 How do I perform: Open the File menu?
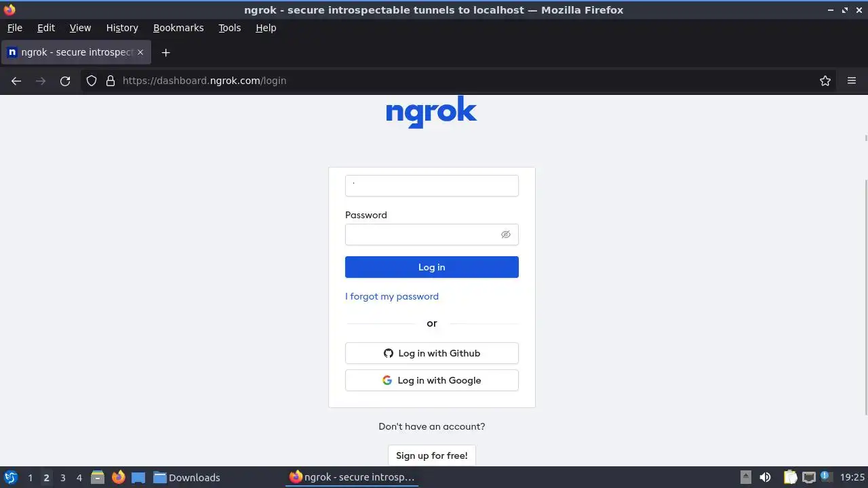click(x=15, y=28)
